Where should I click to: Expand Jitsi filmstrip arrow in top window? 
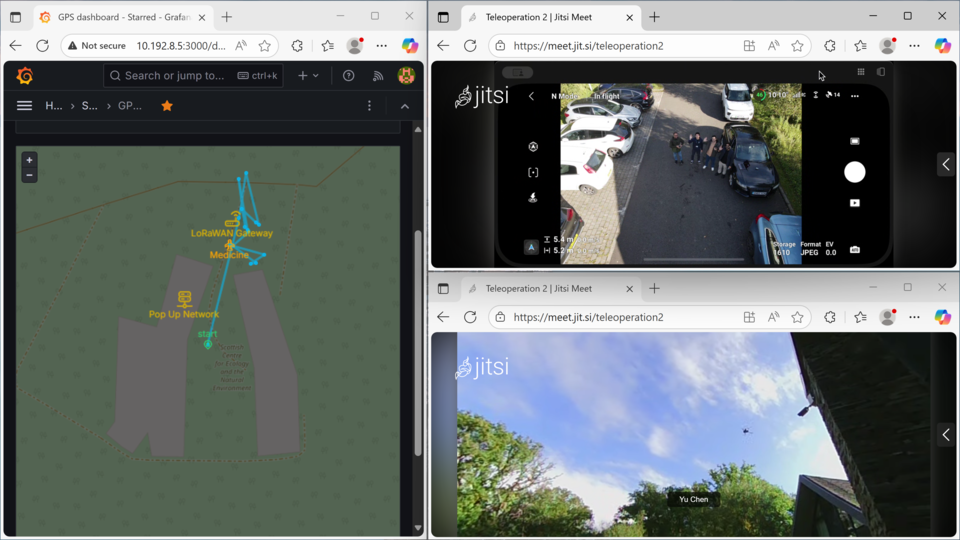pos(945,164)
